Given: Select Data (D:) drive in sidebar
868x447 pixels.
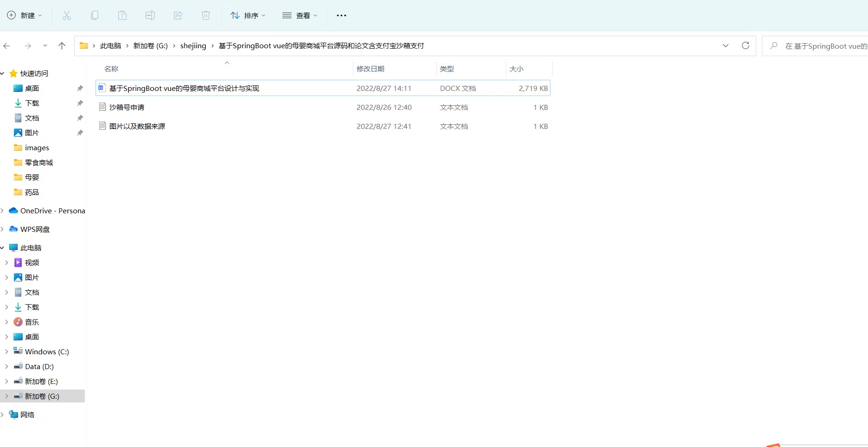Looking at the screenshot, I should coord(39,366).
